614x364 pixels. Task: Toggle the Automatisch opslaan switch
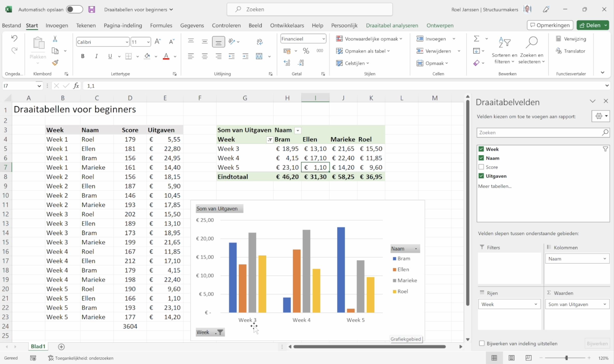pyautogui.click(x=74, y=10)
